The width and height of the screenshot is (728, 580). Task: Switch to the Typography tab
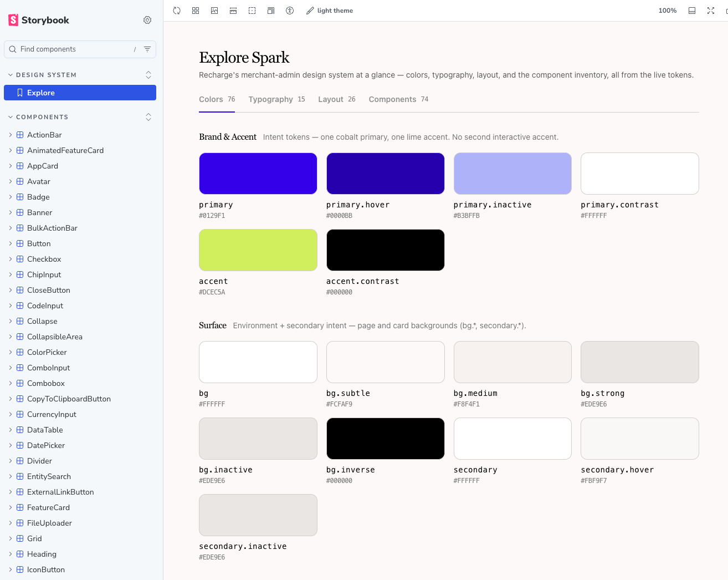276,100
